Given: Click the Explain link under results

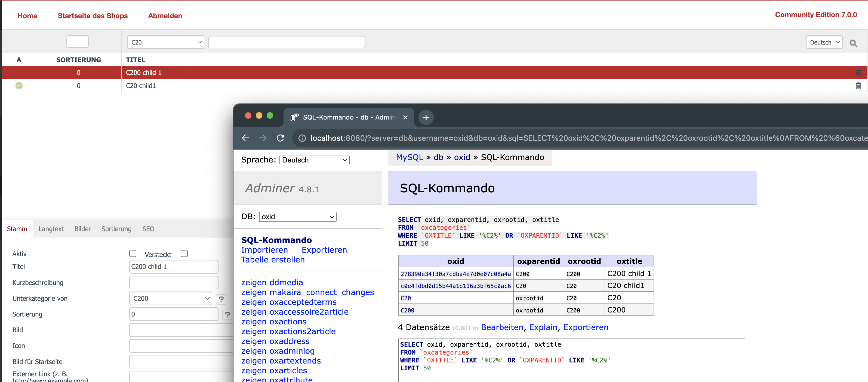Looking at the screenshot, I should click(x=543, y=327).
